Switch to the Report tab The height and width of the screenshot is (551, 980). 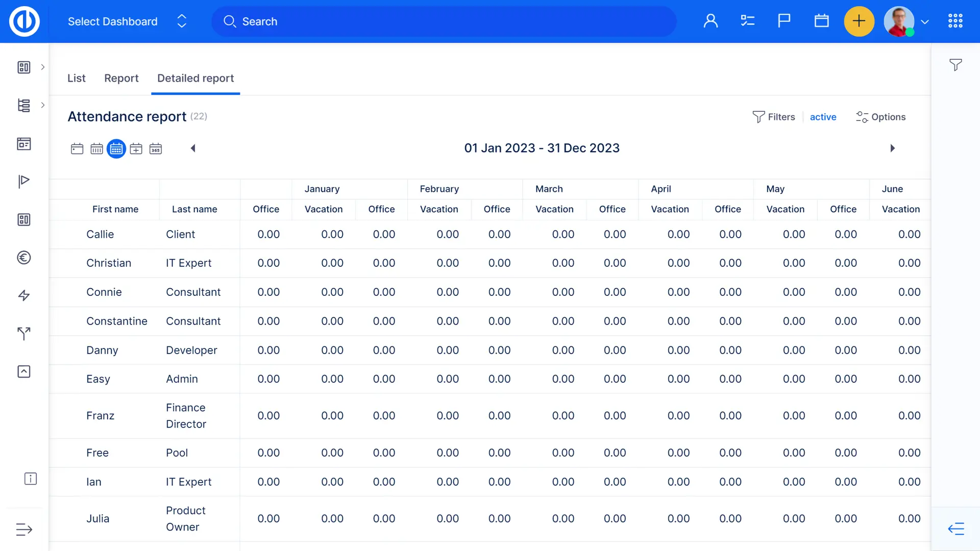pyautogui.click(x=121, y=78)
